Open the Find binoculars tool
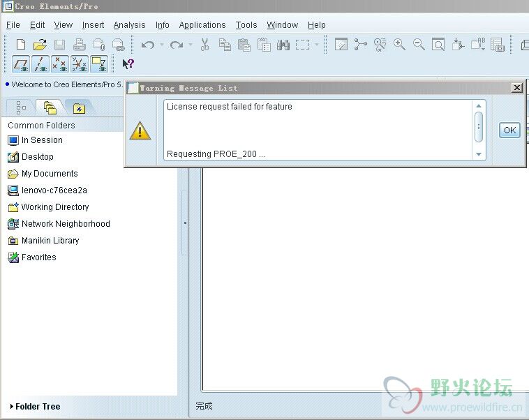 pyautogui.click(x=283, y=45)
